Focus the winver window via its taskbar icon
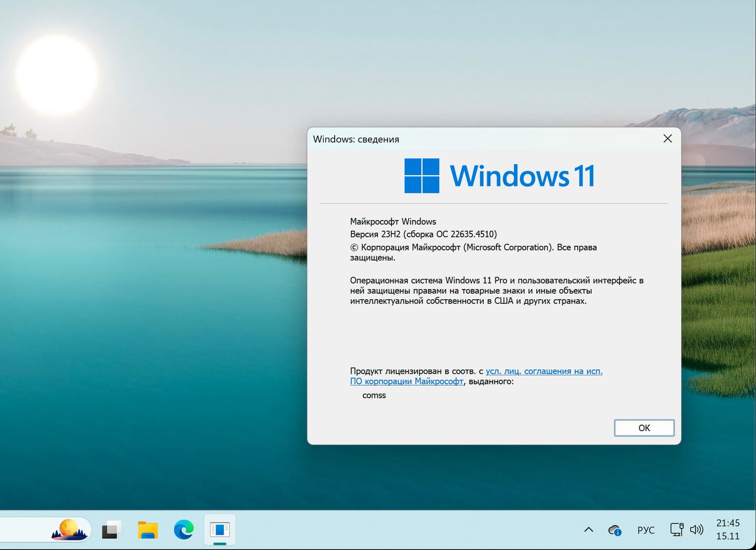This screenshot has height=550, width=756. [x=220, y=529]
